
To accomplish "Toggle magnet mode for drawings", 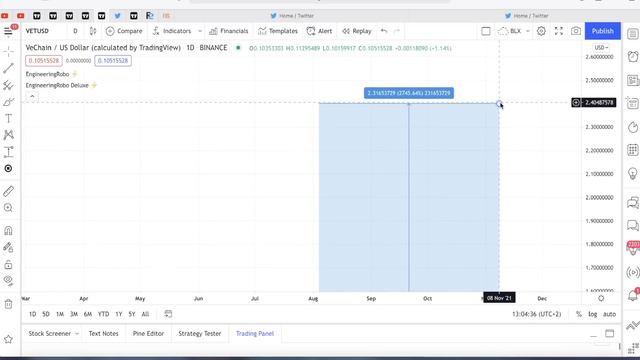I will tap(8, 231).
